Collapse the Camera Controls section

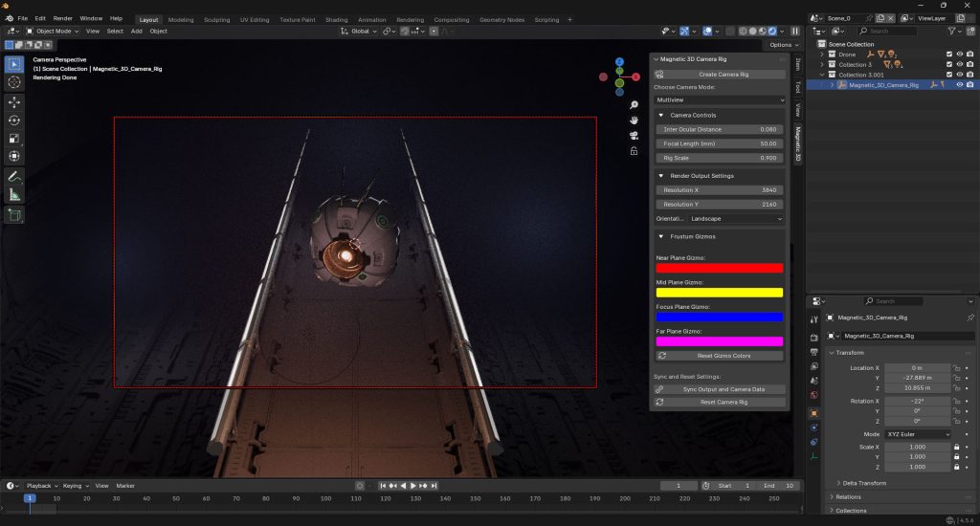click(661, 116)
